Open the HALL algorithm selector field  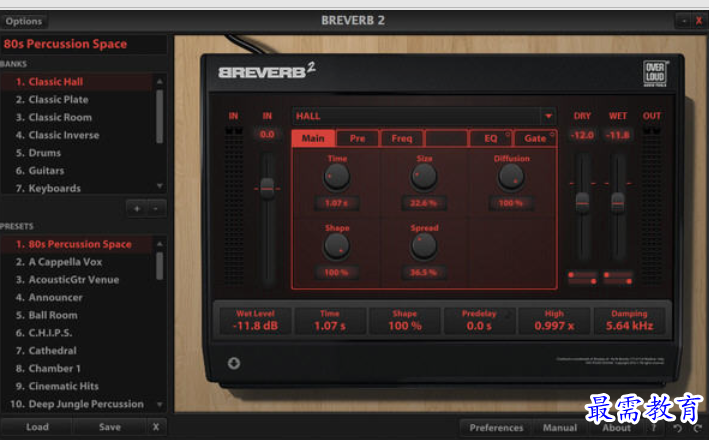click(x=424, y=116)
